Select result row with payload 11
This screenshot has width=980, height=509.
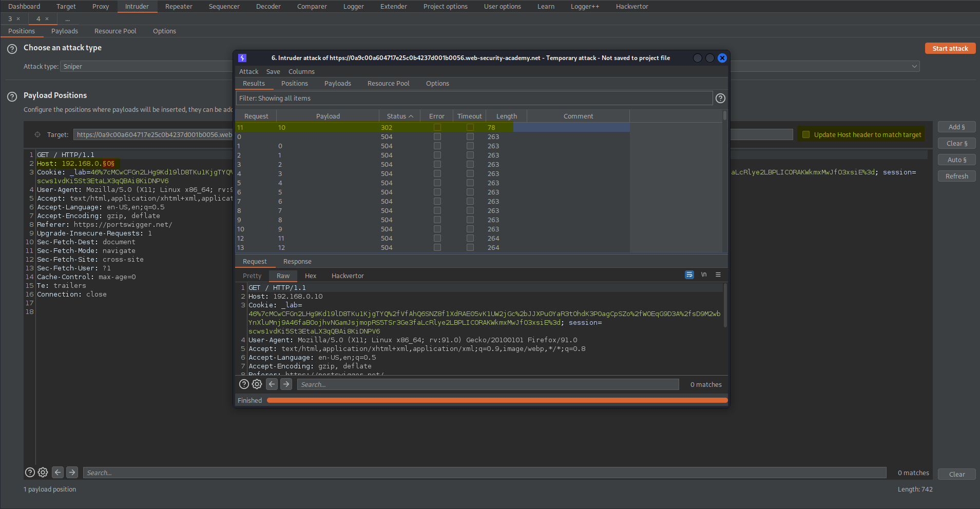tap(432, 239)
